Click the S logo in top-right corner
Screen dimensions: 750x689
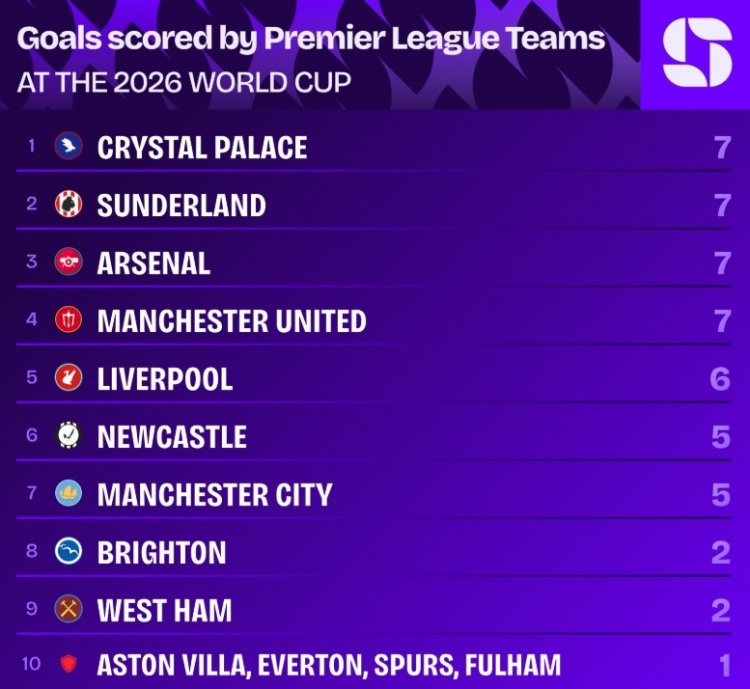pos(697,53)
